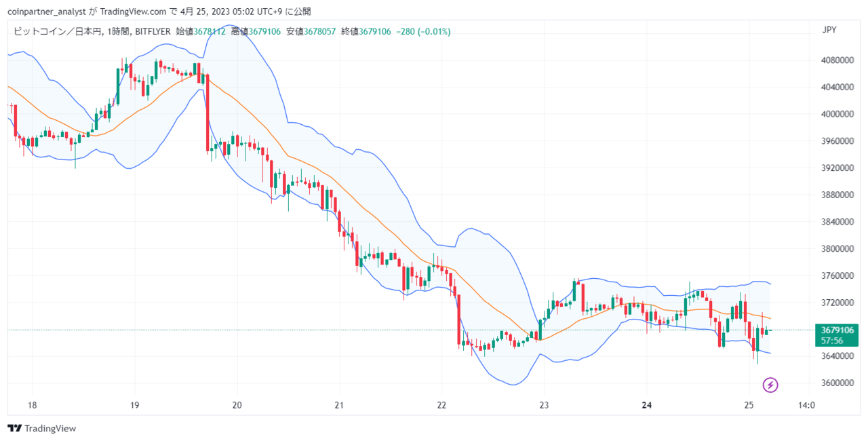The width and height of the screenshot is (868, 441).
Task: Click the 始値 opening value 3678112
Action: pos(210,31)
